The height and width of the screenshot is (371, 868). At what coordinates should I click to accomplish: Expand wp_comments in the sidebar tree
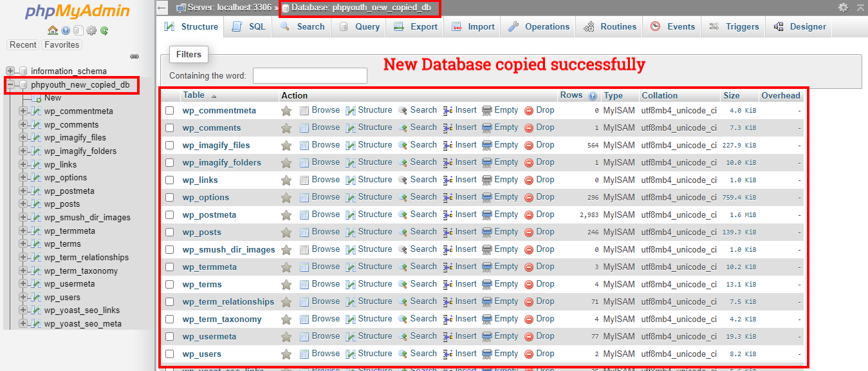coord(23,125)
